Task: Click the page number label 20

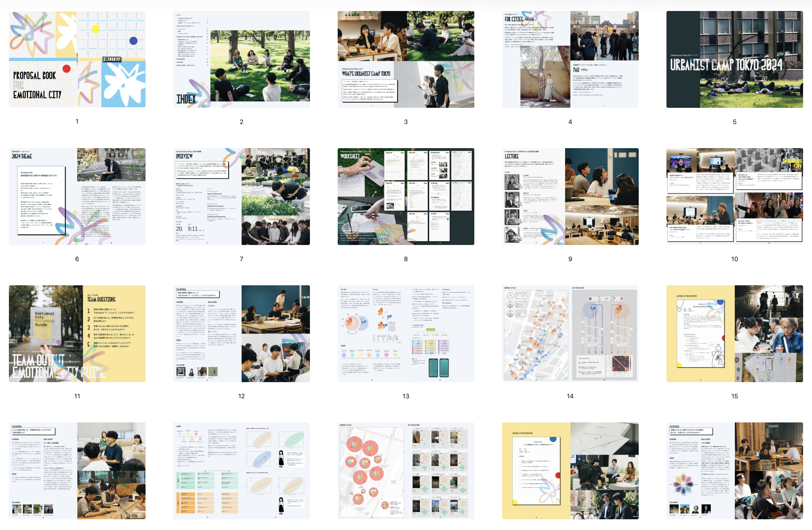Action: coord(734,529)
